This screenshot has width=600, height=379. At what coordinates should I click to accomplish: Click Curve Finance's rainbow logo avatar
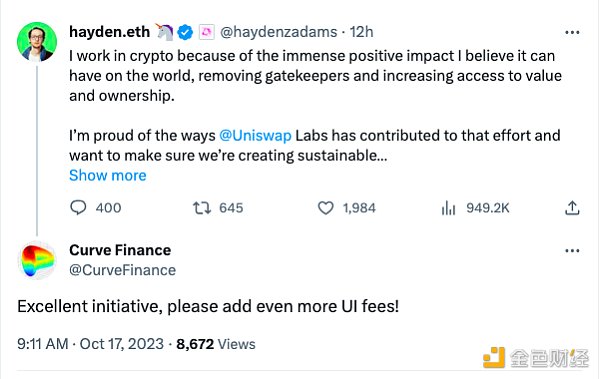tap(37, 260)
